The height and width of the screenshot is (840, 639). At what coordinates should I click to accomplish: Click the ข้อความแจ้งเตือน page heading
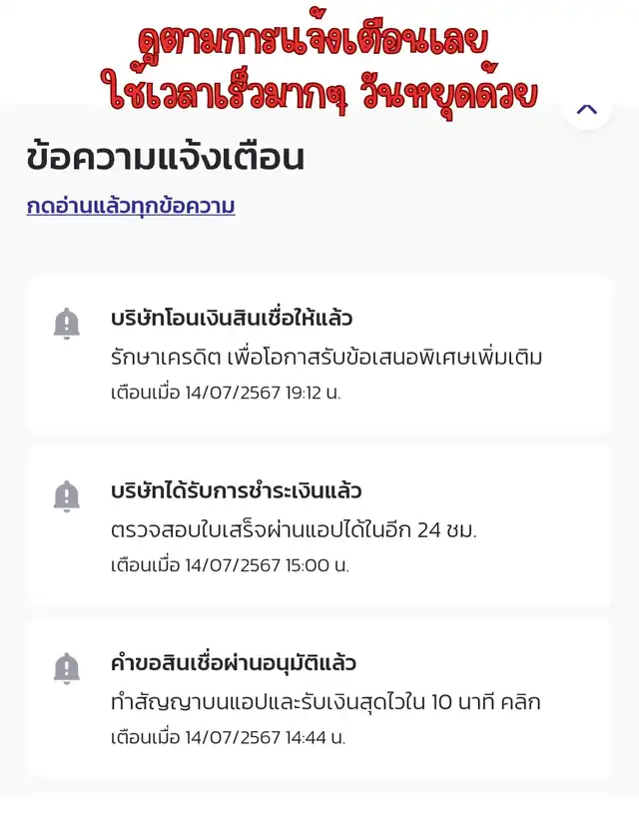[166, 158]
